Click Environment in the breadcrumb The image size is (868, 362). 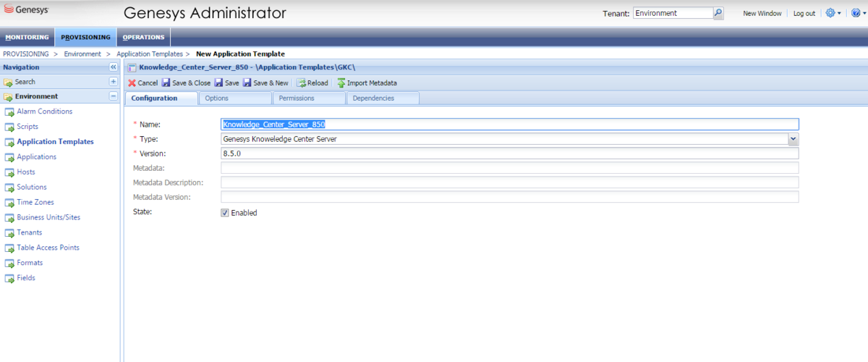(x=82, y=54)
